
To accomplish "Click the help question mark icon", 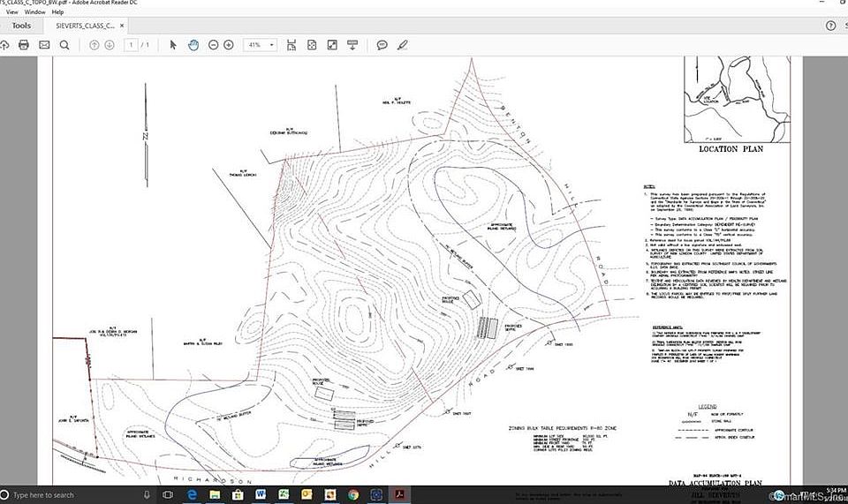I will [x=830, y=26].
